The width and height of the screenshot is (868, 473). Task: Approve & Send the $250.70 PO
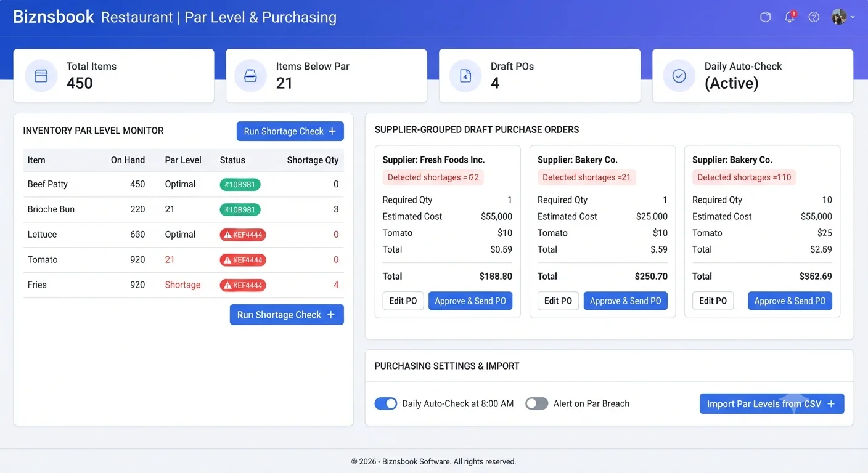coord(626,301)
